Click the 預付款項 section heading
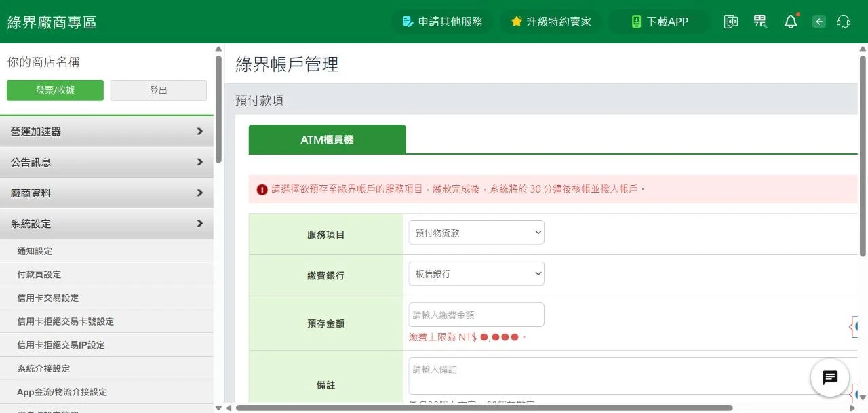The width and height of the screenshot is (868, 413). (x=259, y=100)
